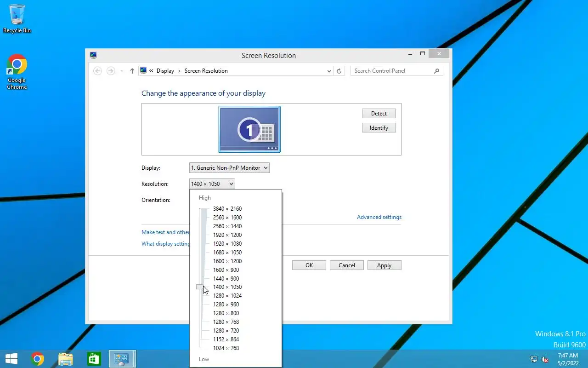Click Screen Resolution in the breadcrumb

206,71
